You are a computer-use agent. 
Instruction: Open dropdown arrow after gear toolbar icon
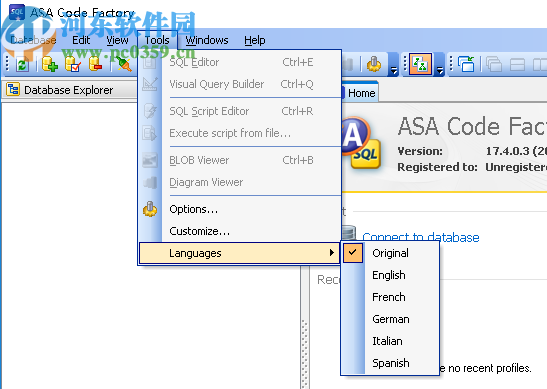394,71
